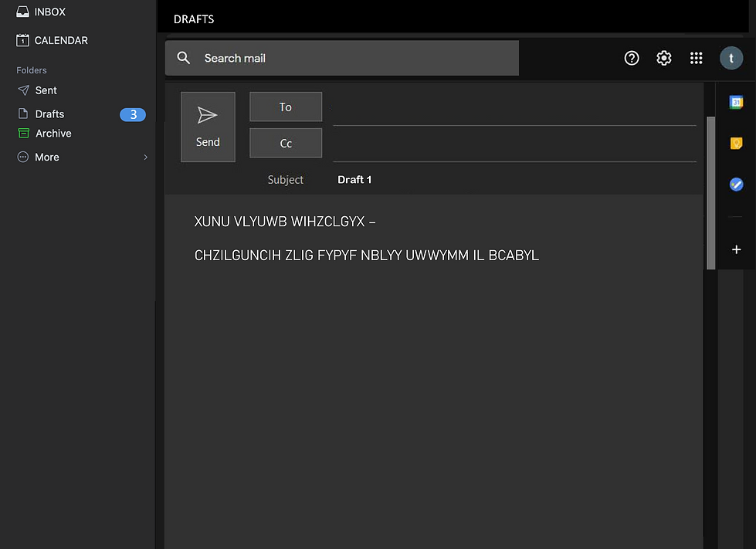Open the settings gear icon
756x549 pixels.
664,59
